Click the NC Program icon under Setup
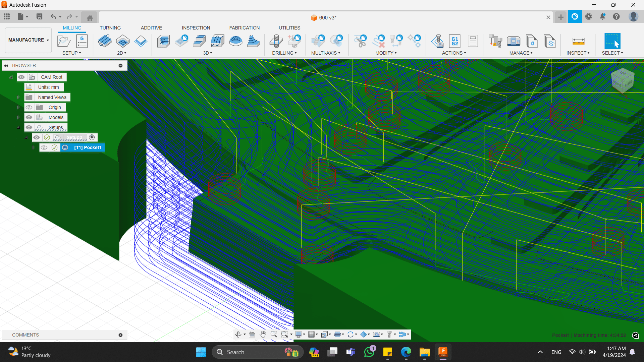 (x=82, y=41)
